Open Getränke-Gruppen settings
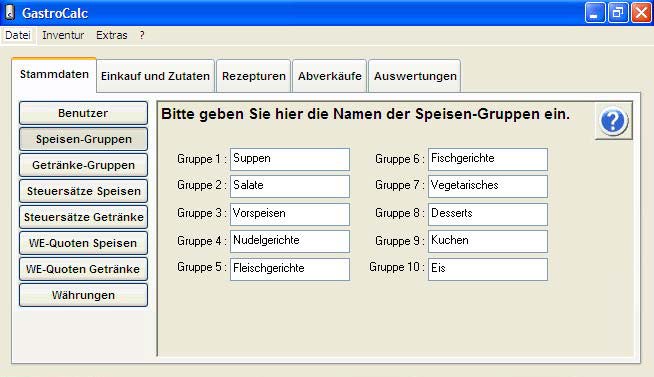 [x=83, y=165]
